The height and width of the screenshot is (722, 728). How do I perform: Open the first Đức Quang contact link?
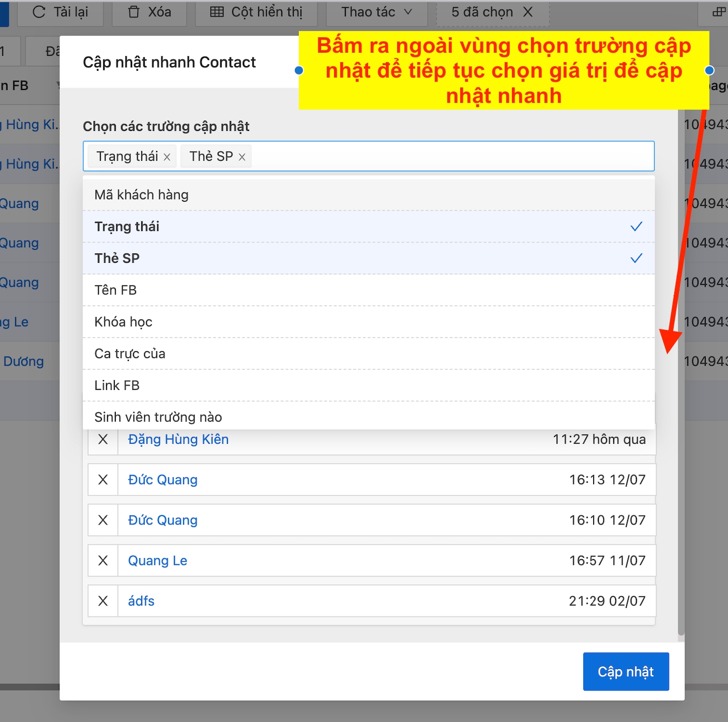click(163, 480)
